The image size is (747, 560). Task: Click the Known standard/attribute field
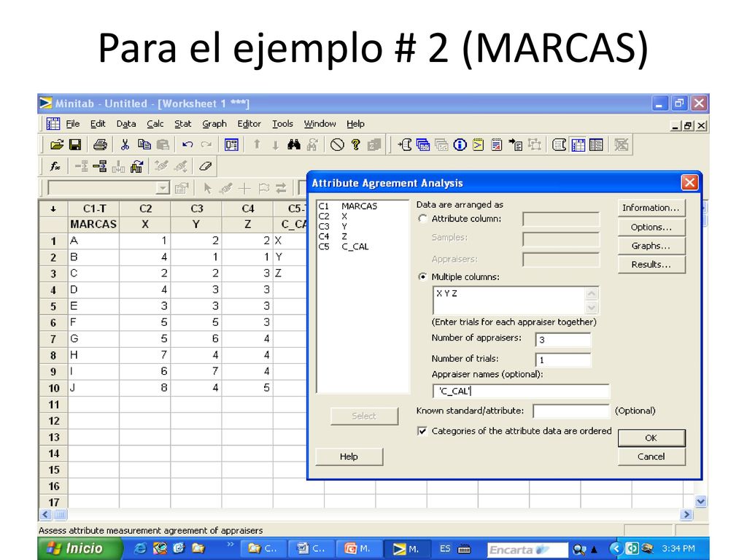[x=570, y=411]
